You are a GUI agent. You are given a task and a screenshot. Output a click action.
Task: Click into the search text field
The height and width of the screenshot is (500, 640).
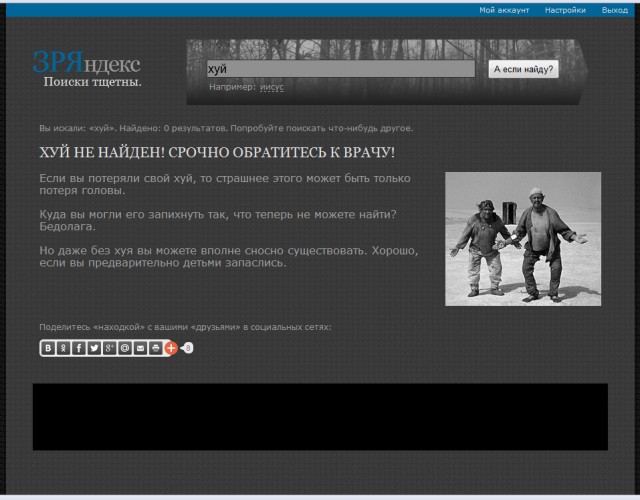point(340,69)
